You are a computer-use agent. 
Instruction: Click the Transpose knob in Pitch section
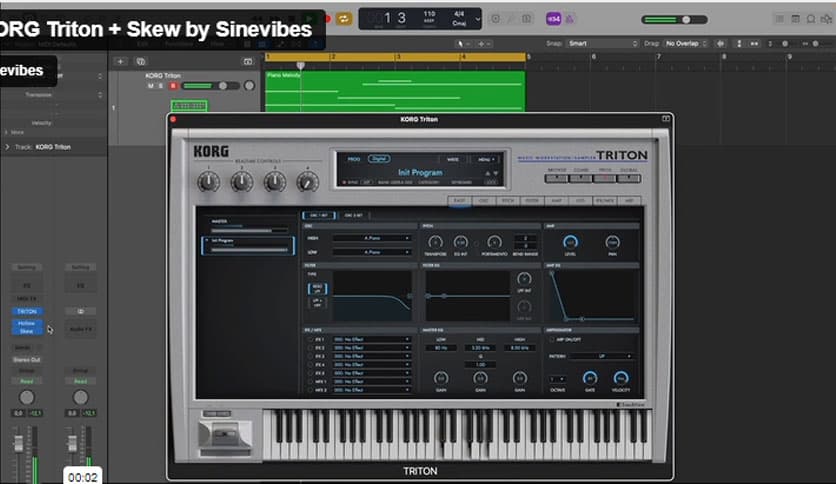click(x=435, y=242)
